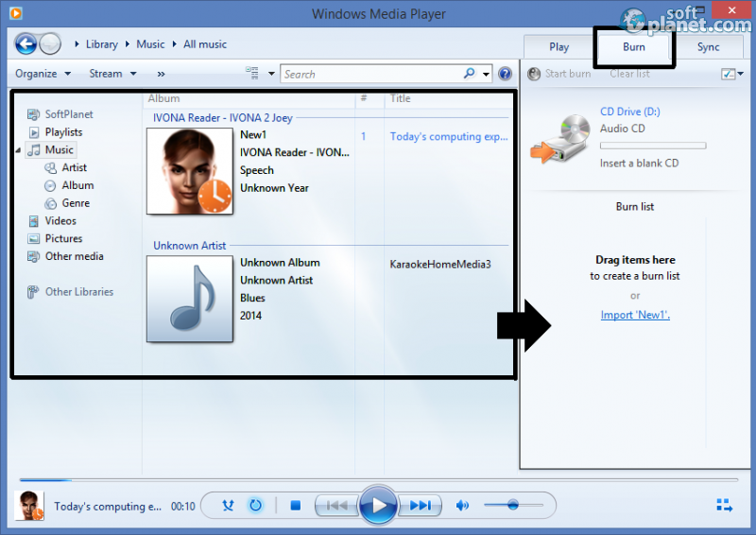Viewport: 756px width, 535px height.
Task: Select the IVONA Reader album art thumbnail
Action: click(x=190, y=171)
